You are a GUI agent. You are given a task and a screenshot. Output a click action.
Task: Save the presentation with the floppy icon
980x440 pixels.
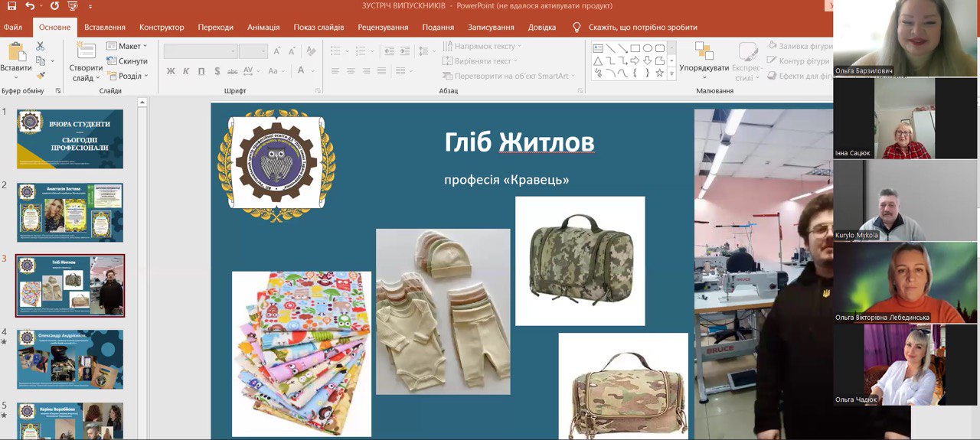coord(11,5)
